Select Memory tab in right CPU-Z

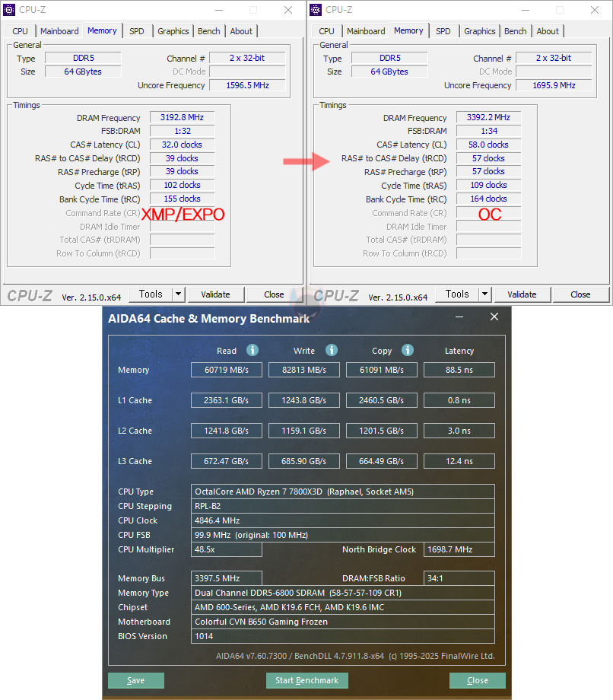pyautogui.click(x=408, y=30)
